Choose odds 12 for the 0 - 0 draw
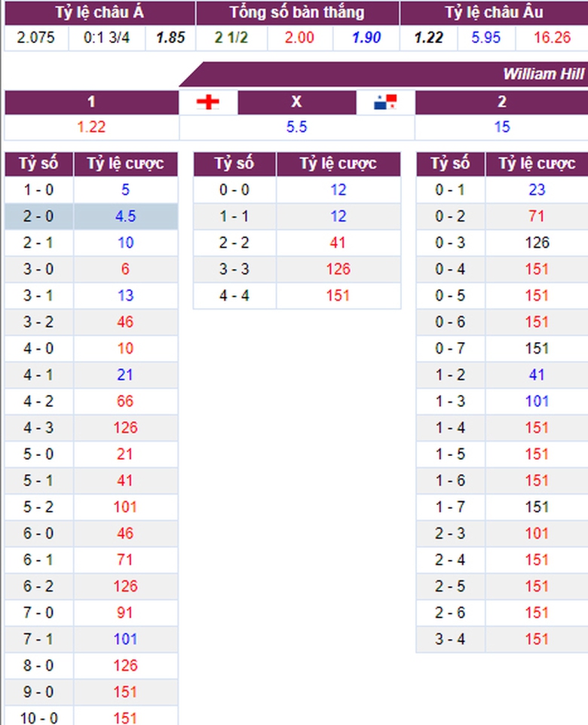The image size is (588, 725). coord(338,190)
